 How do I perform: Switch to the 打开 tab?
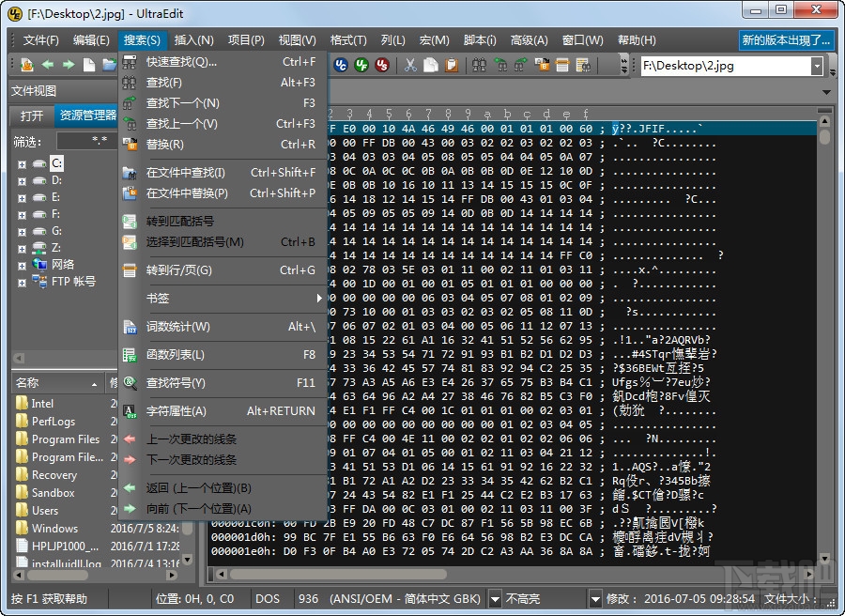32,115
